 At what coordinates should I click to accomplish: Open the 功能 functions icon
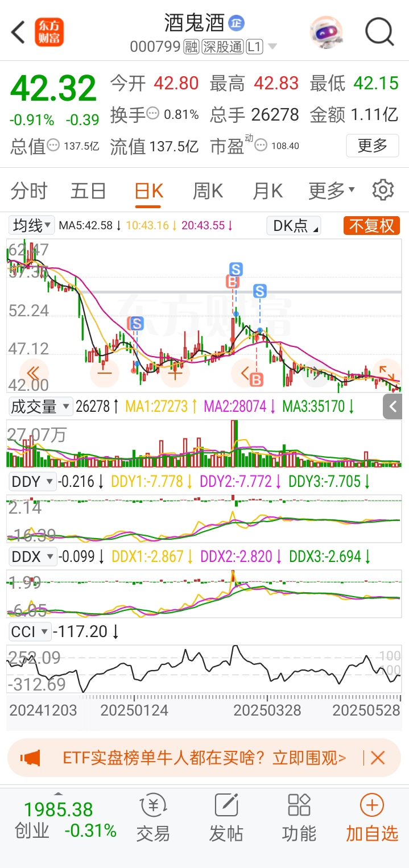pyautogui.click(x=299, y=818)
